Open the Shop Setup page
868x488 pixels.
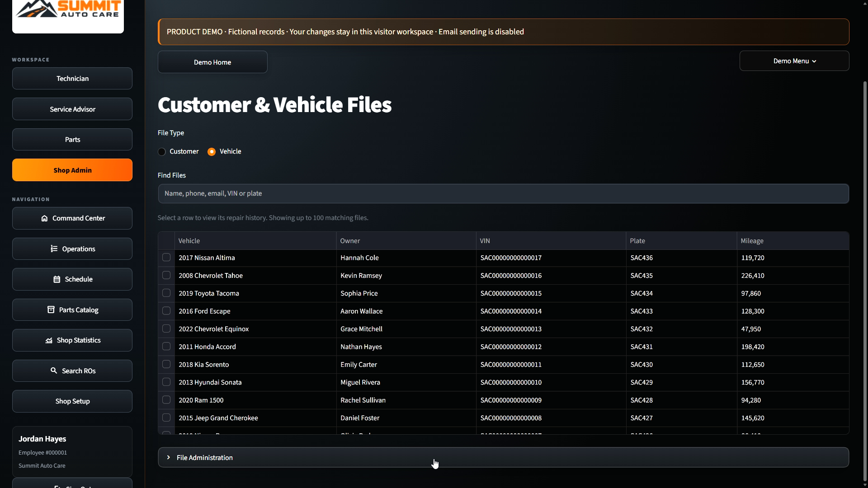point(72,401)
